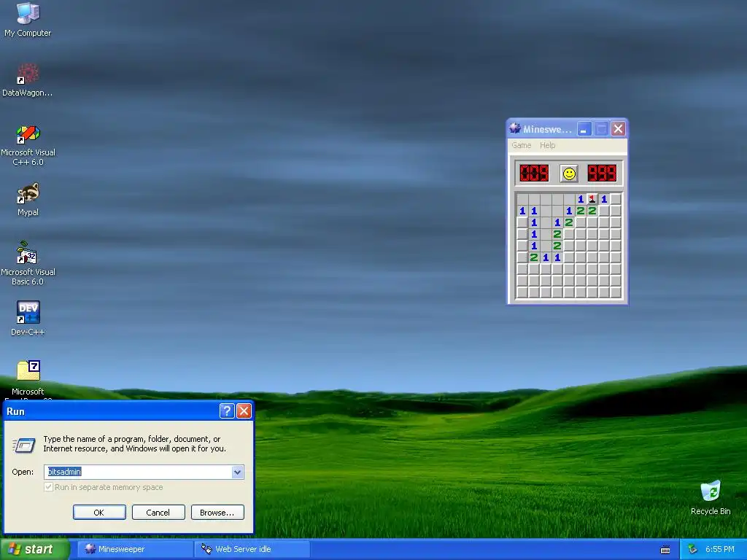Image resolution: width=747 pixels, height=560 pixels.
Task: Minimize the Minesweeper window
Action: [584, 128]
